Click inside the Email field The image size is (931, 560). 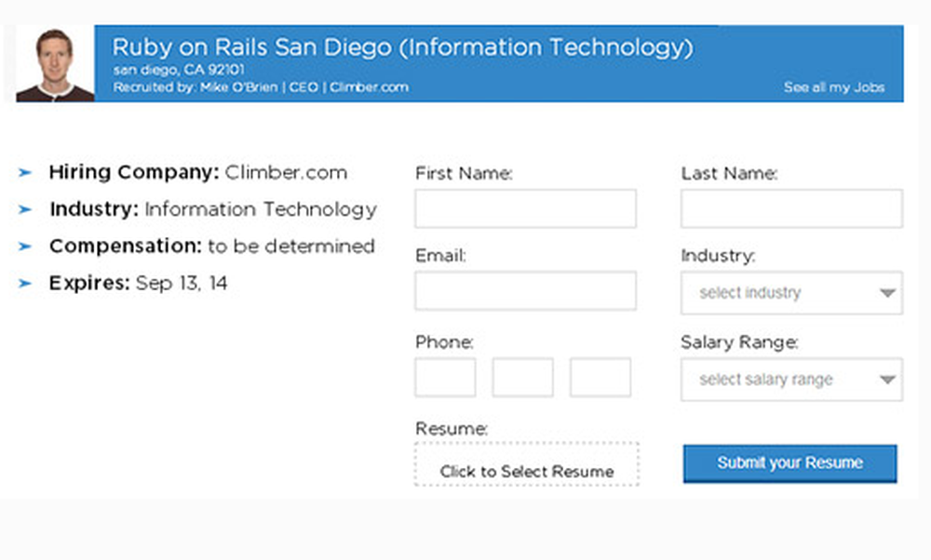[x=525, y=290]
